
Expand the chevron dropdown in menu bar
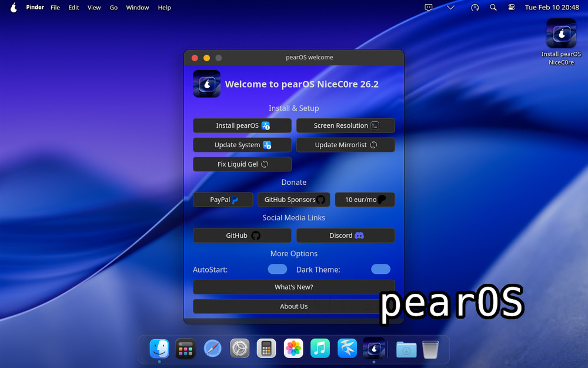point(450,8)
